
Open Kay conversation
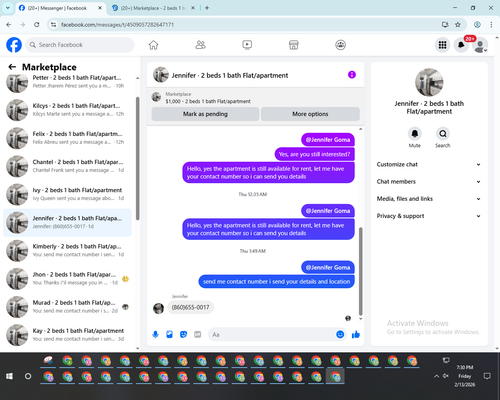[x=67, y=335]
